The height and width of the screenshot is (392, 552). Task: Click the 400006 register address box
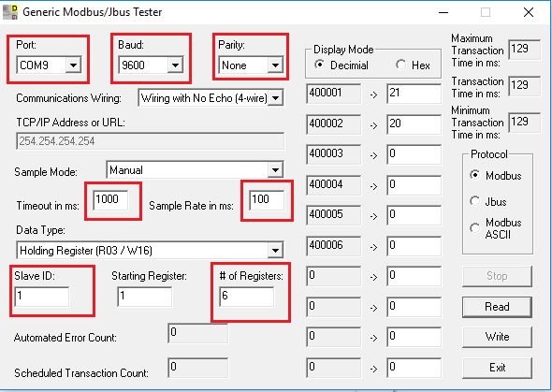point(334,246)
